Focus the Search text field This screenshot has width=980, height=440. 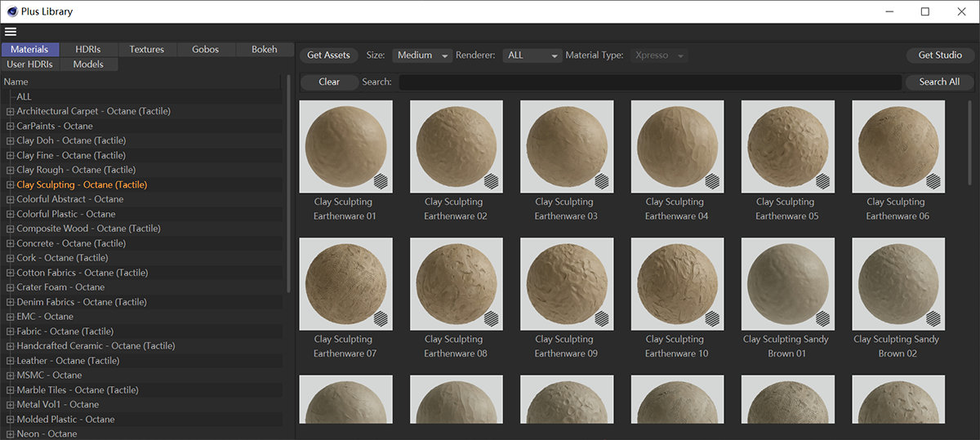click(649, 82)
